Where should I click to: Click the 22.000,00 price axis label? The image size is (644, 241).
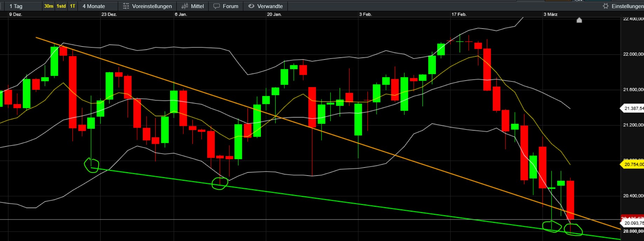pyautogui.click(x=633, y=54)
